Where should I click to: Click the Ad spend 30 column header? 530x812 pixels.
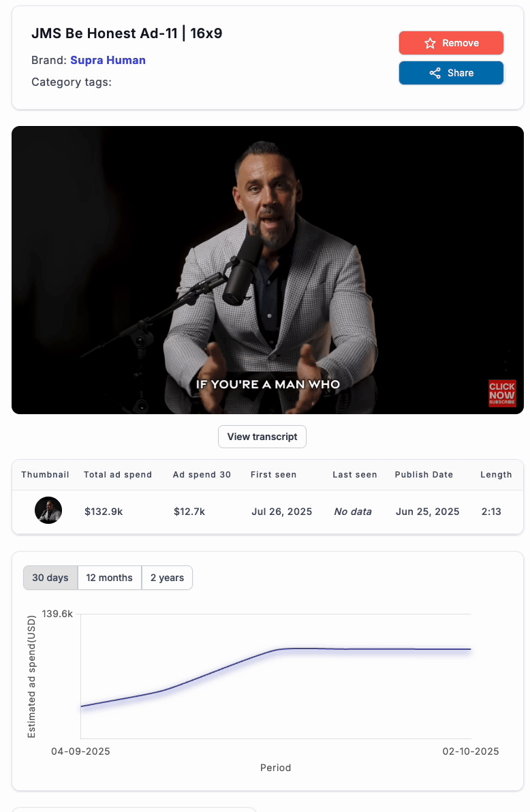pos(202,475)
